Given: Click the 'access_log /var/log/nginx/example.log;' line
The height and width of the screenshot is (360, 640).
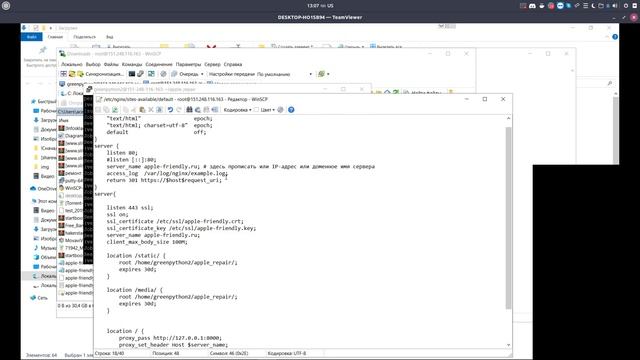Looking at the screenshot, I should pyautogui.click(x=167, y=173).
